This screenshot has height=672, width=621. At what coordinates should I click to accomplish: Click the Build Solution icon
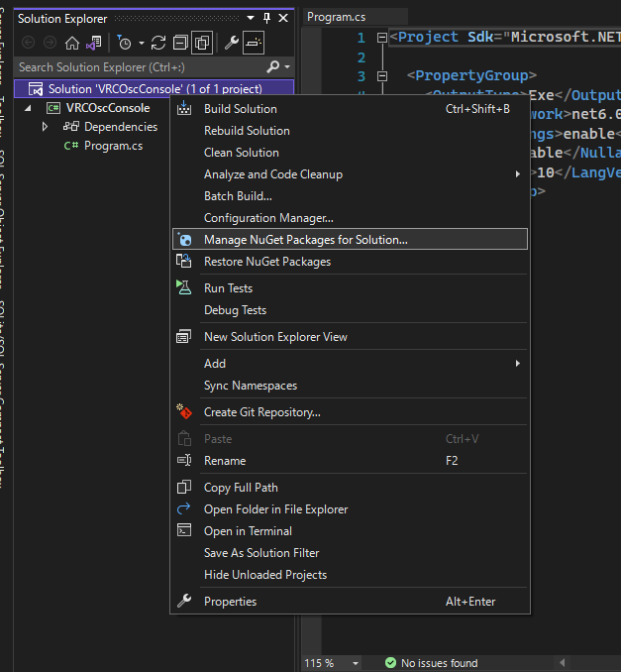(184, 108)
